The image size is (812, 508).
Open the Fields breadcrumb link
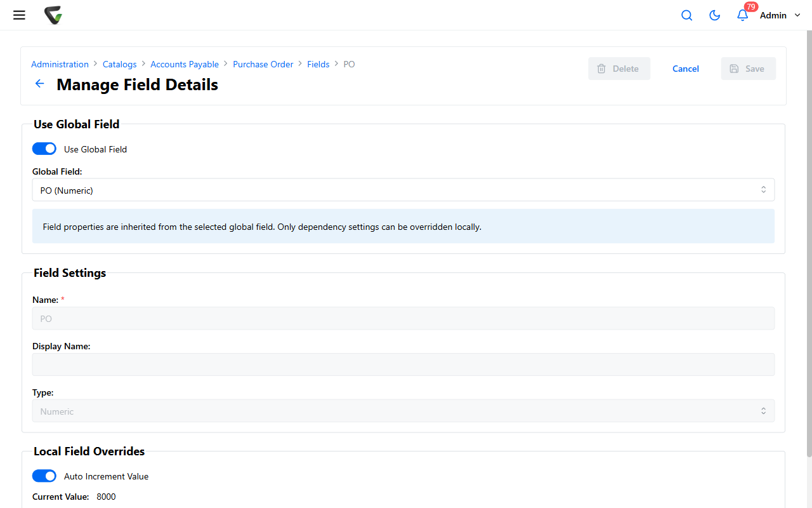tap(318, 64)
